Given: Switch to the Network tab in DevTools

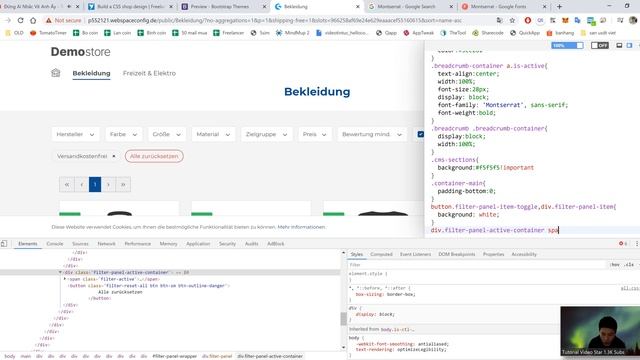Looking at the screenshot, I should coord(107,244).
